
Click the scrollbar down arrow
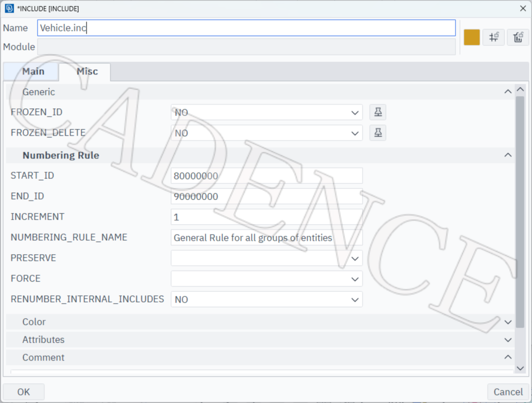(520, 369)
